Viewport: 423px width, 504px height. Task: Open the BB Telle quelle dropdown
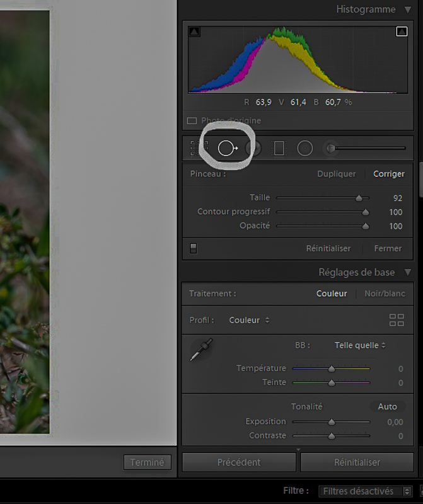tap(360, 345)
